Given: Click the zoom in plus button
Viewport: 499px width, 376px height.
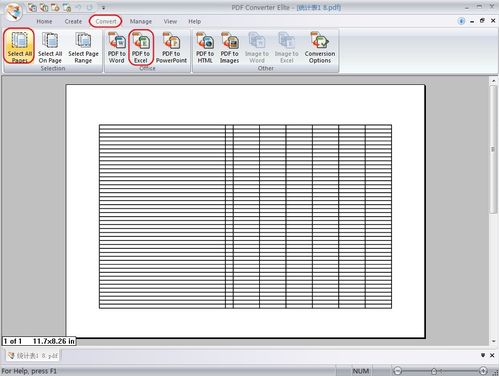Looking at the screenshot, I should [x=483, y=371].
